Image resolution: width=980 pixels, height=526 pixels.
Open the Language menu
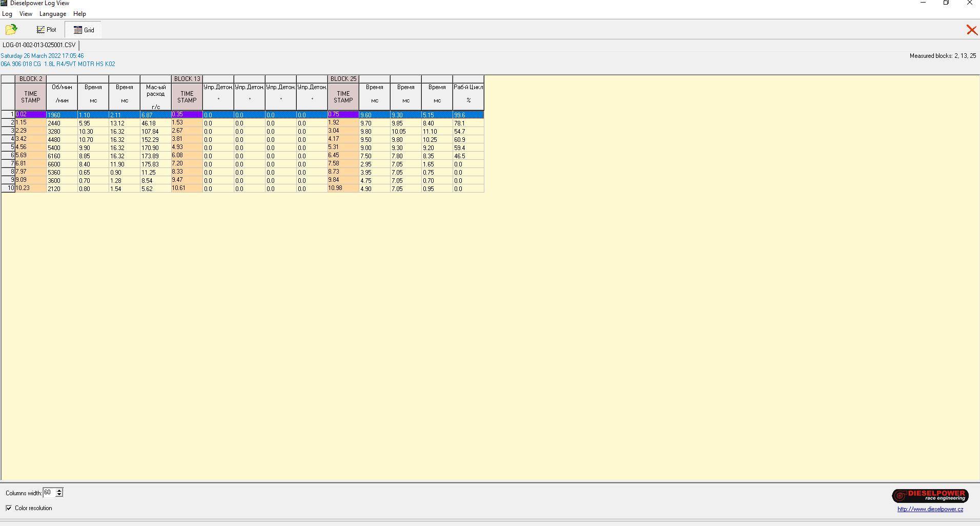coord(53,14)
